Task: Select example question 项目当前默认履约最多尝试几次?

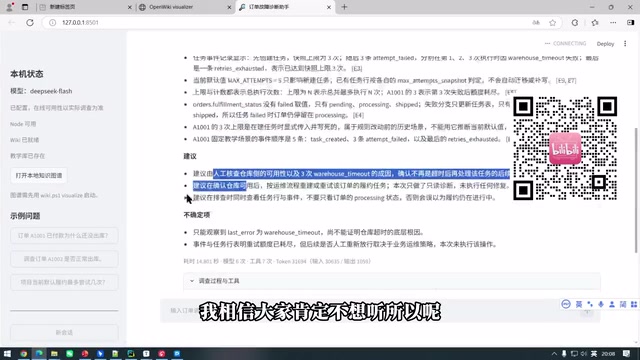Action: tap(64, 282)
